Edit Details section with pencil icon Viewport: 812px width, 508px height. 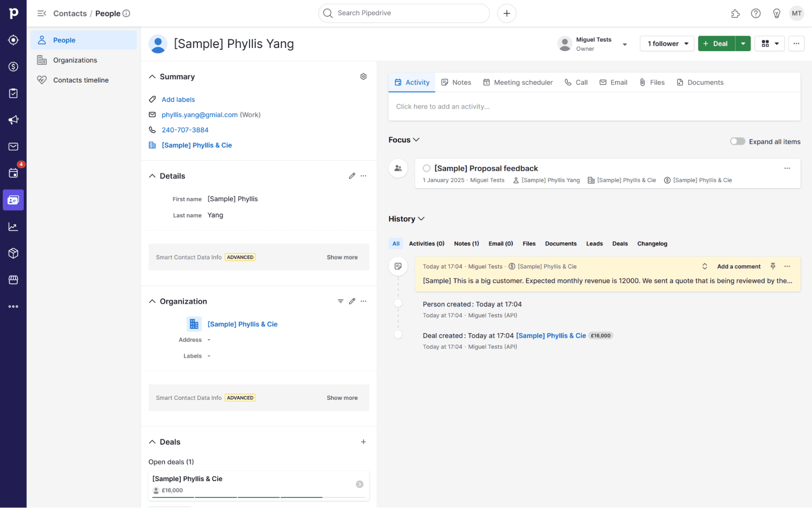point(352,176)
